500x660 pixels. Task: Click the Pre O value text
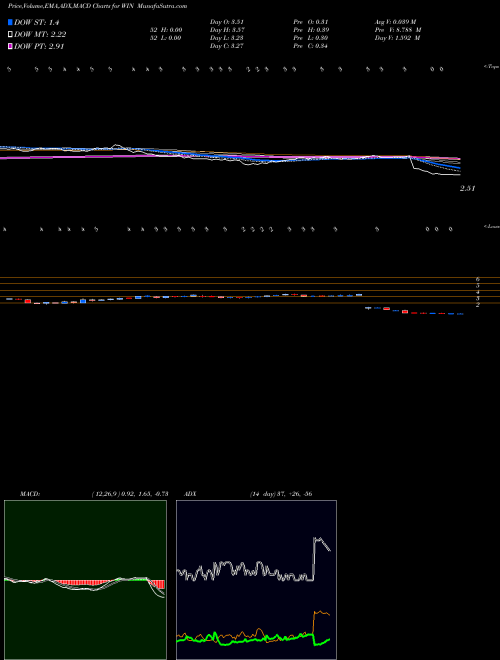point(311,22)
